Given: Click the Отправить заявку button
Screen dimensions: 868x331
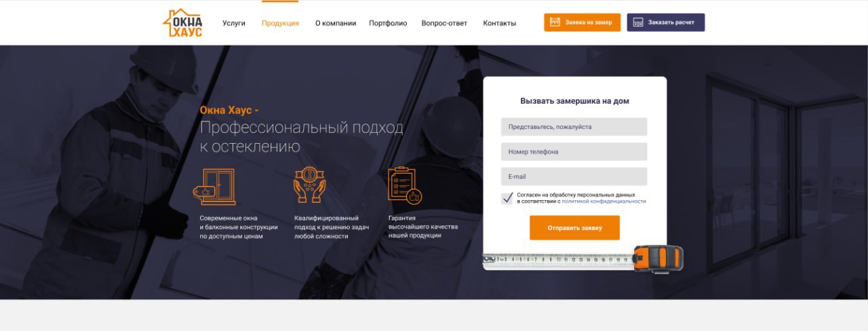Looking at the screenshot, I should pyautogui.click(x=574, y=228).
